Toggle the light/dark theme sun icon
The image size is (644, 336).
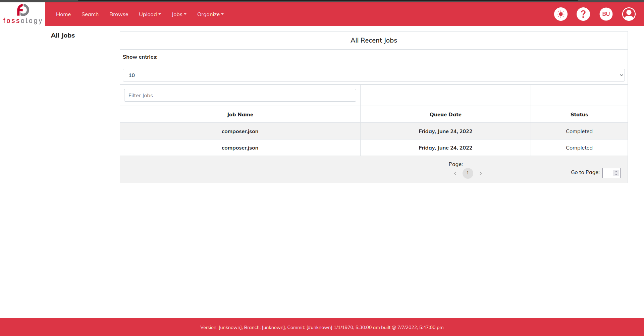pyautogui.click(x=560, y=14)
